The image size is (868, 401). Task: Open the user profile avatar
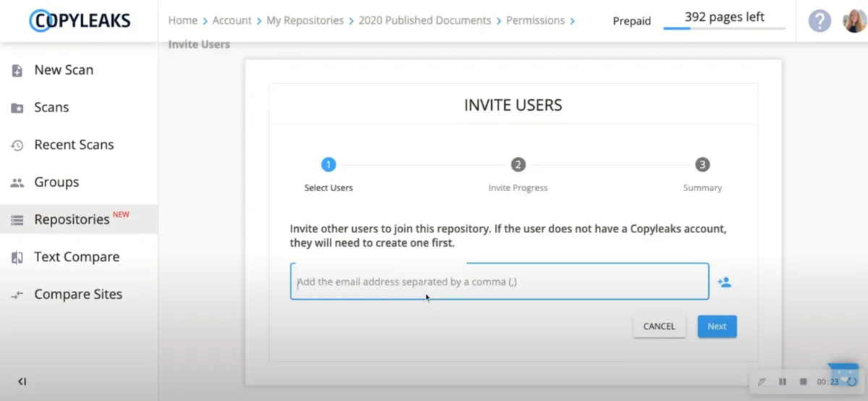coord(854,21)
